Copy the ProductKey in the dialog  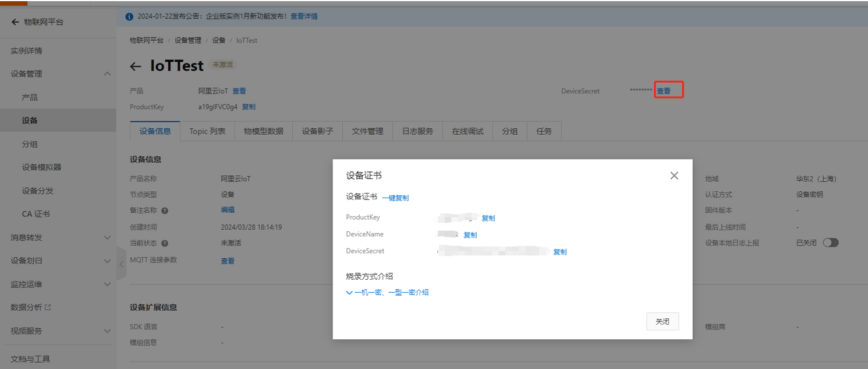488,218
